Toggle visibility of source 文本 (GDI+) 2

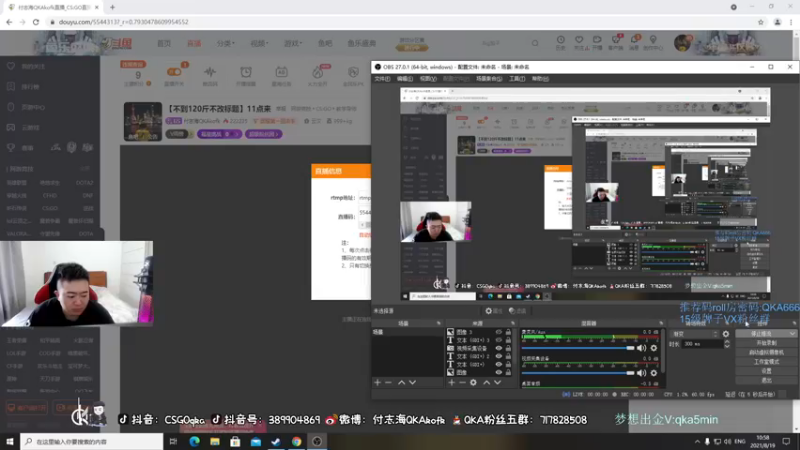click(x=498, y=357)
